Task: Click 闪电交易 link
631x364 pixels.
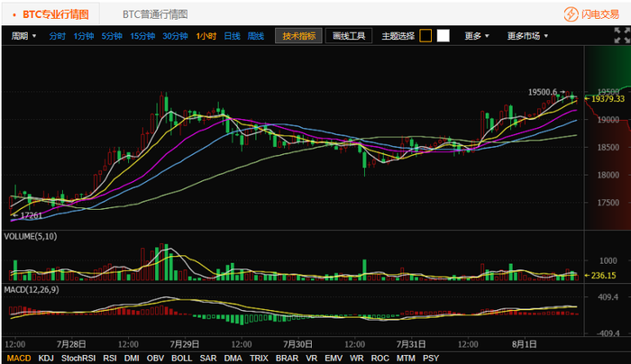Action: pyautogui.click(x=600, y=14)
